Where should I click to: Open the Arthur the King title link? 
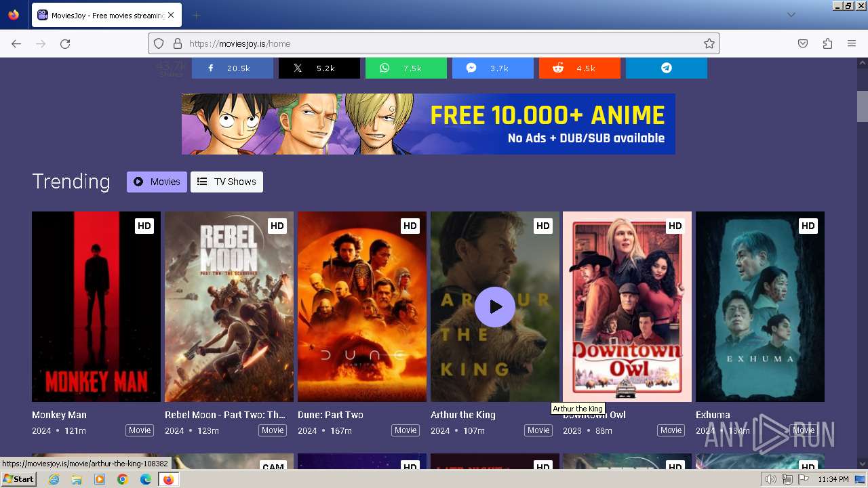pyautogui.click(x=463, y=415)
